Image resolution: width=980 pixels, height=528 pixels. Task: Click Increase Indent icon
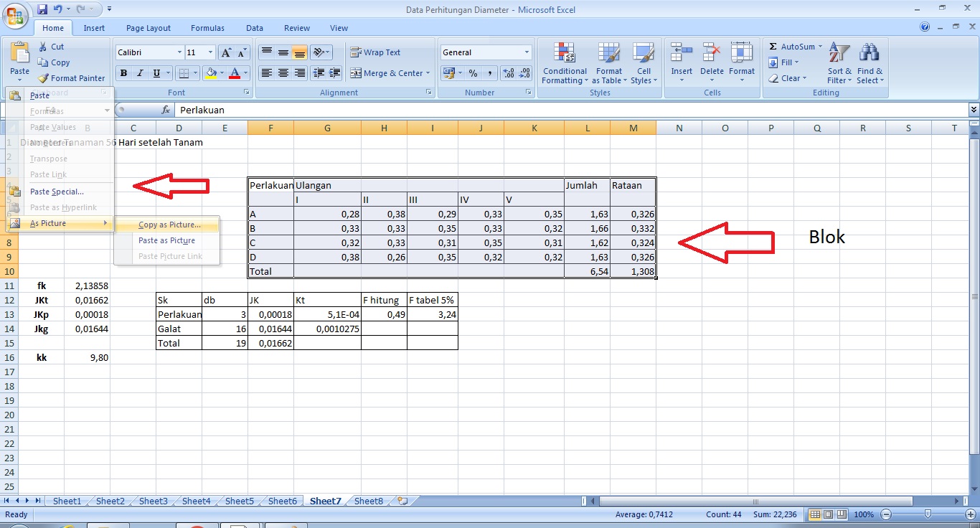tap(334, 73)
